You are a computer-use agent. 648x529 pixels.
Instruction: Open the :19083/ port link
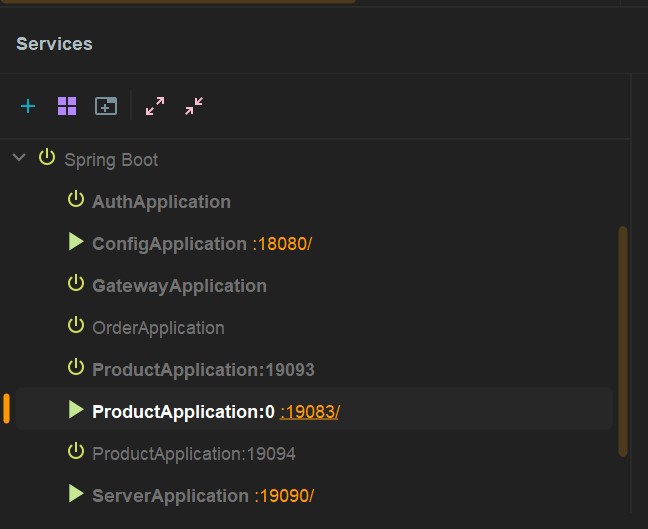click(310, 412)
